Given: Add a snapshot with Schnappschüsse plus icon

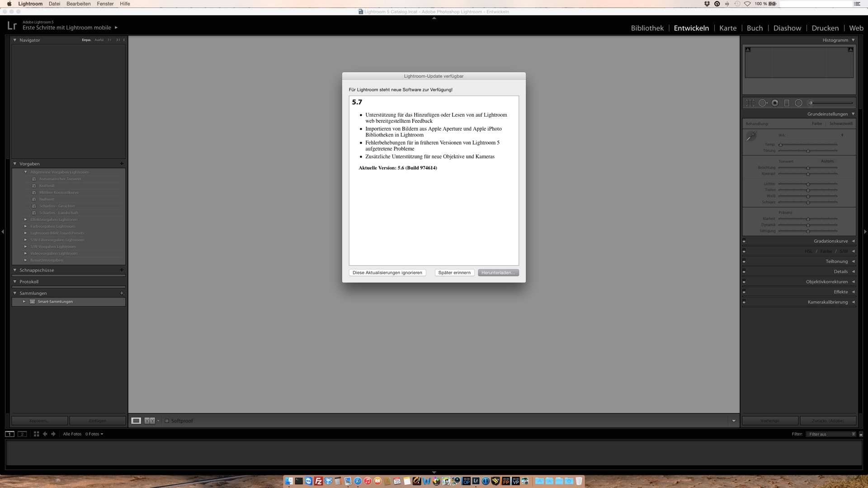Looking at the screenshot, I should pyautogui.click(x=122, y=270).
